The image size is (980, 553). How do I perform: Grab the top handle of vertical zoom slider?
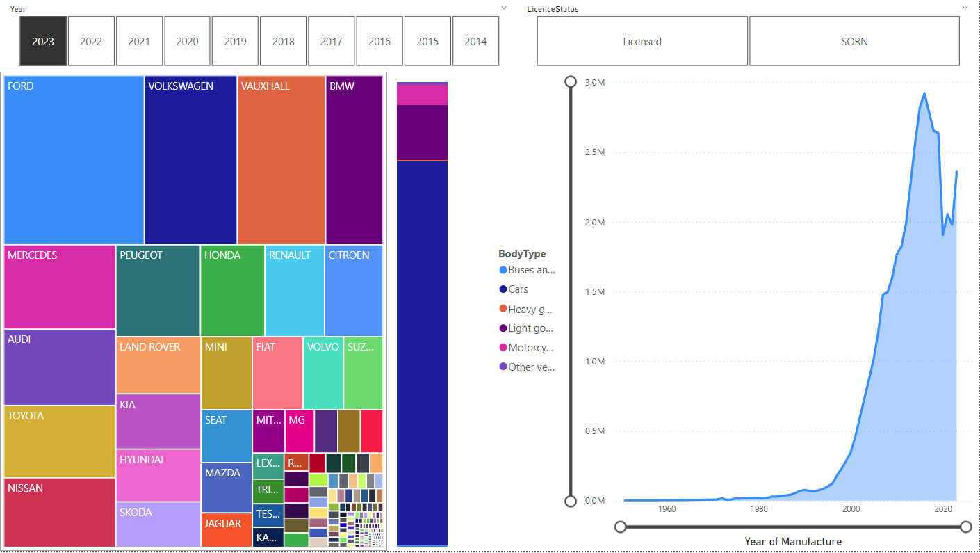coord(571,82)
